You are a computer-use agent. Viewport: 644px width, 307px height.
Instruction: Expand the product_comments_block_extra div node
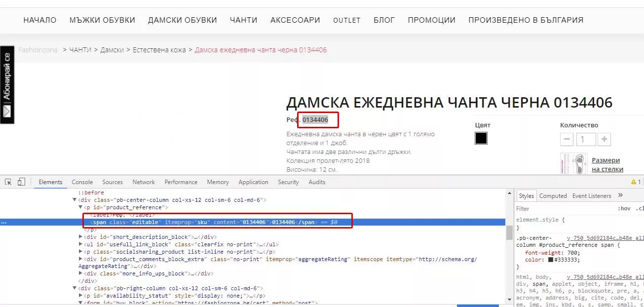click(81, 259)
